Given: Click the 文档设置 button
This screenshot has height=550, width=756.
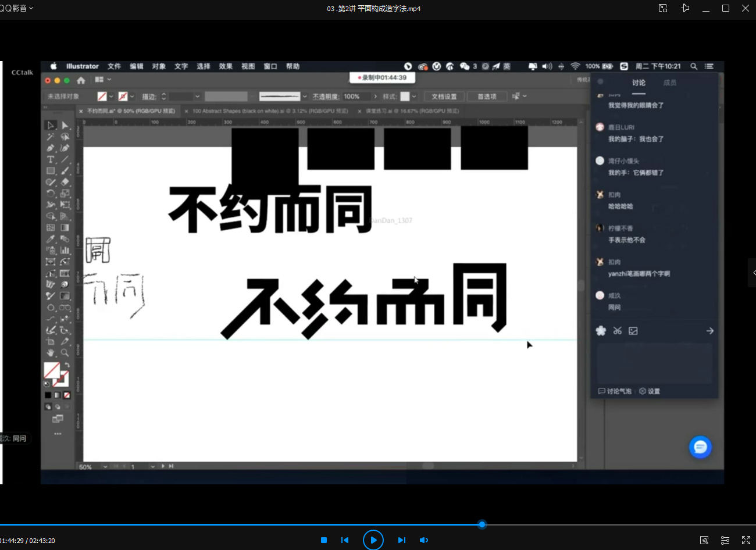Looking at the screenshot, I should click(444, 97).
